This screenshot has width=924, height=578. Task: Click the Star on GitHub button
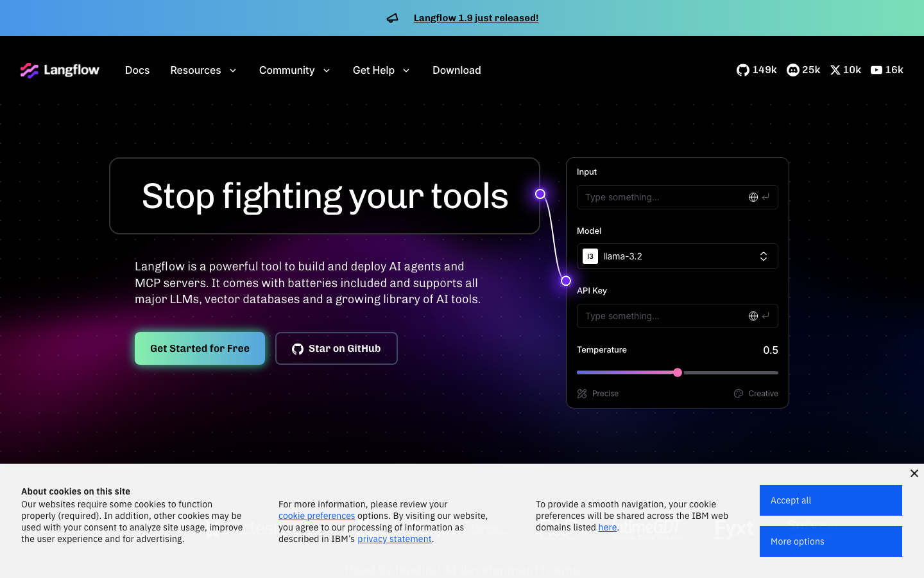click(336, 348)
